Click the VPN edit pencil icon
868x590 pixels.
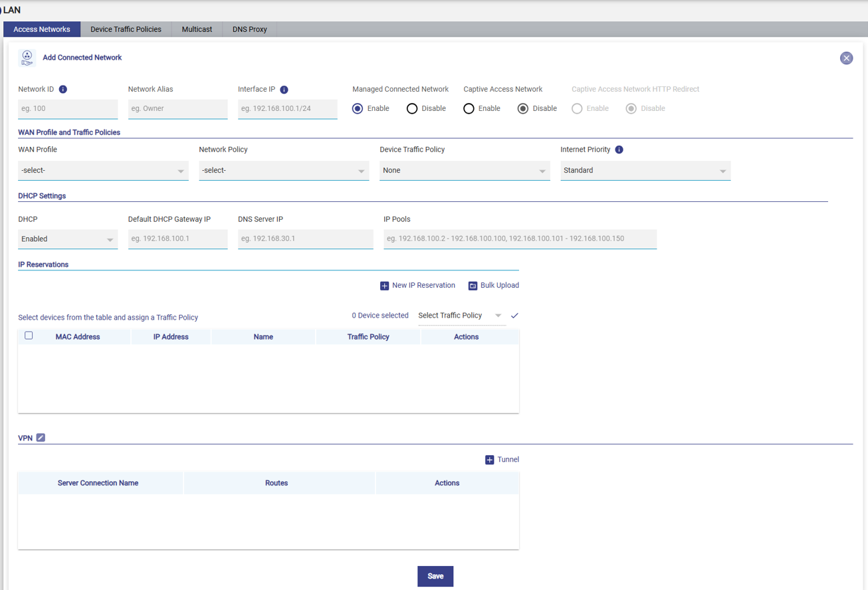pos(41,438)
